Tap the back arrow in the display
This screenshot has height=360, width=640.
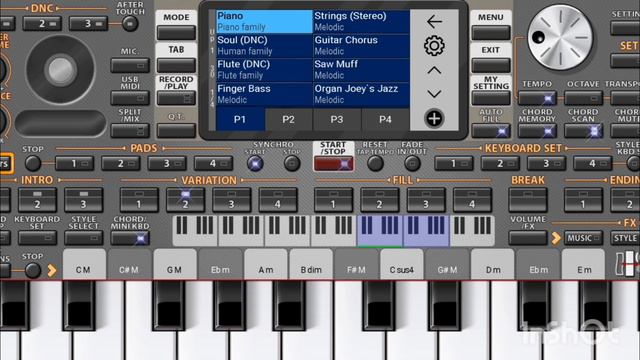coord(434,22)
